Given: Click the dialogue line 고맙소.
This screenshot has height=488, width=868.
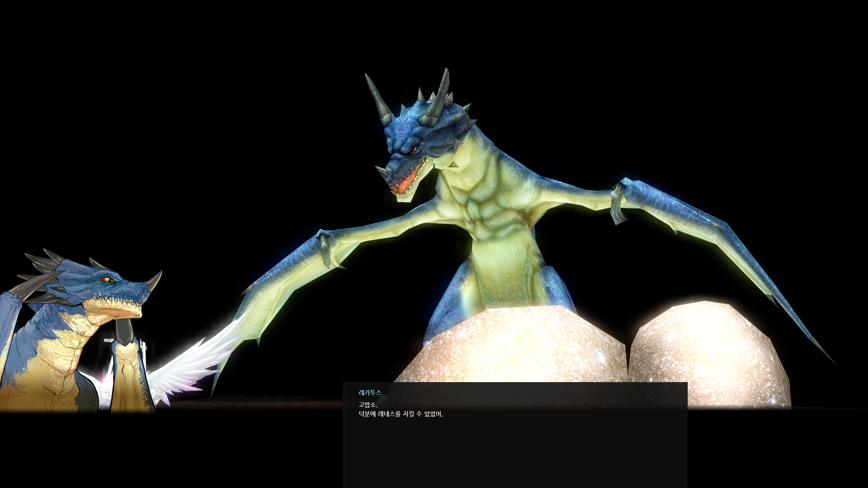Looking at the screenshot, I should [x=368, y=404].
